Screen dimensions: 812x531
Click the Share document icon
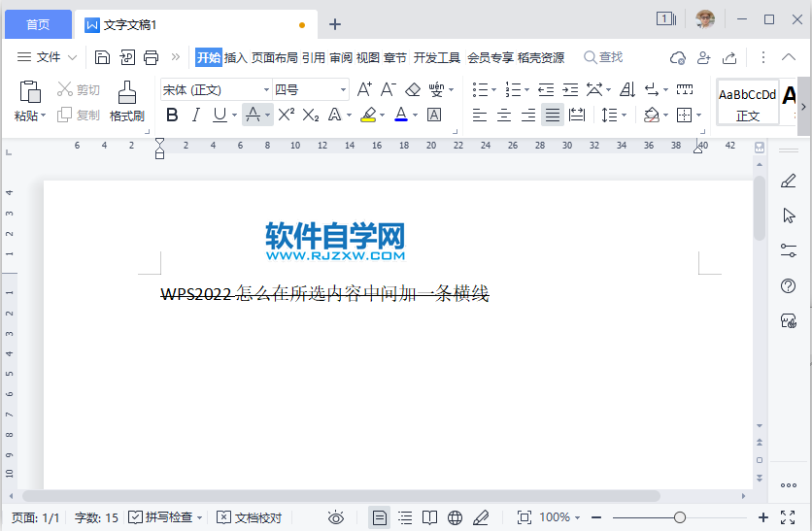(729, 57)
